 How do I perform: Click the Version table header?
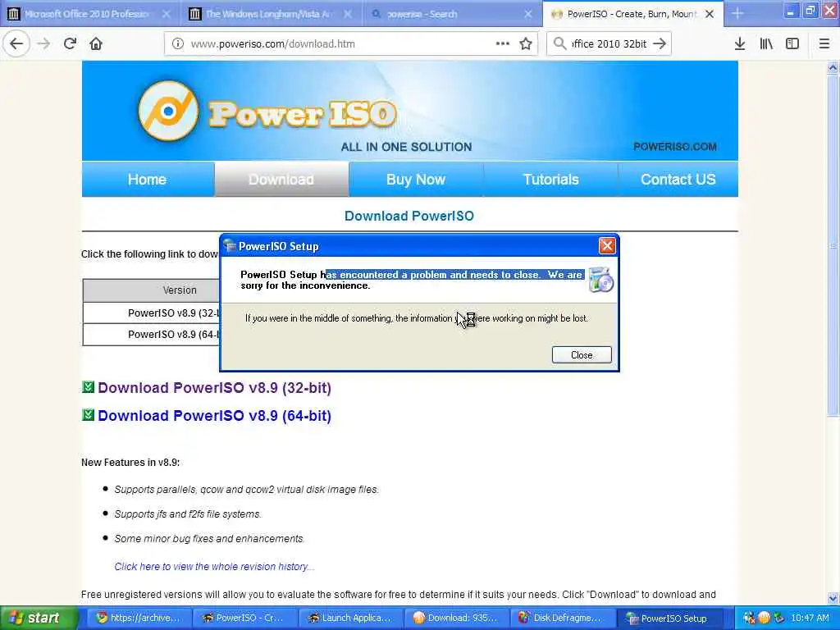(151, 290)
